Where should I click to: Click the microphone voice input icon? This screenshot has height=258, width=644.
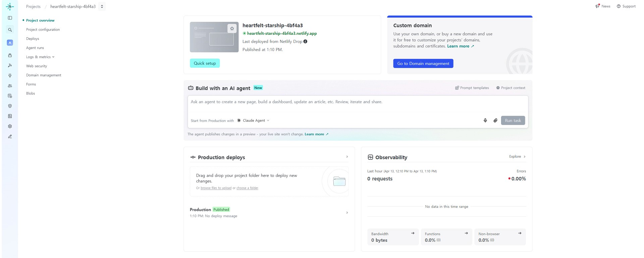tap(485, 120)
